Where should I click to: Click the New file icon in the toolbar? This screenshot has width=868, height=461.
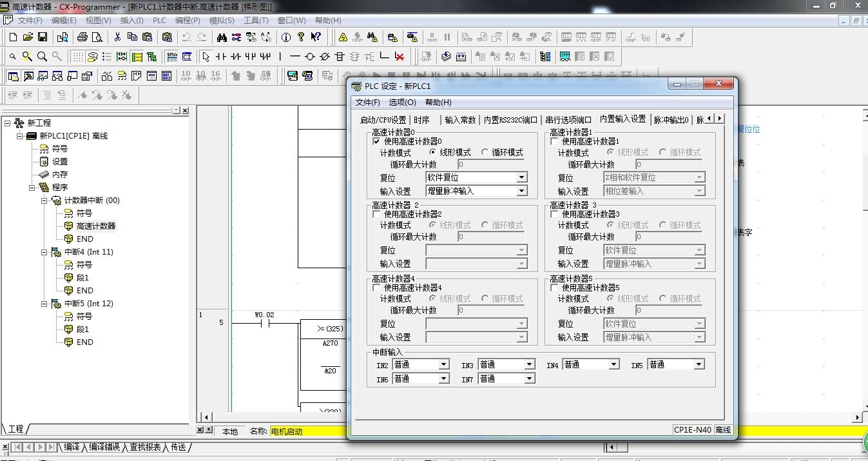pyautogui.click(x=12, y=37)
